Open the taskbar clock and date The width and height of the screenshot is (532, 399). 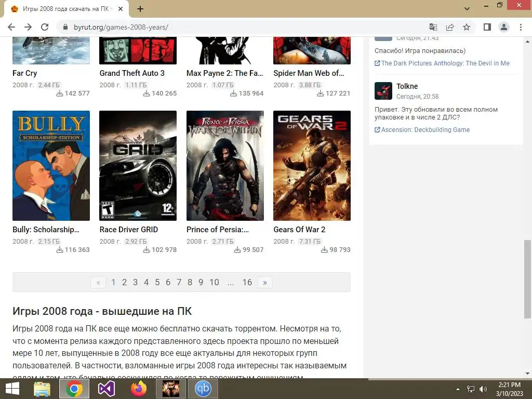tap(509, 389)
